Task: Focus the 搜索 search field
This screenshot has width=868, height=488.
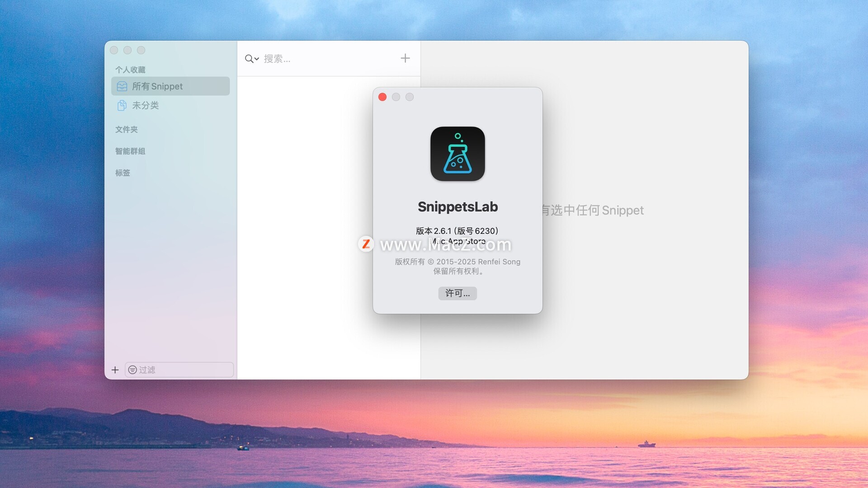Action: (x=328, y=59)
